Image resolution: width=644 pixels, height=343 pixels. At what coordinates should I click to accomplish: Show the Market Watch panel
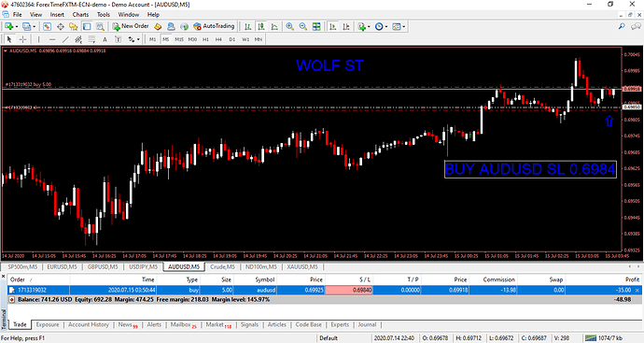[x=47, y=27]
